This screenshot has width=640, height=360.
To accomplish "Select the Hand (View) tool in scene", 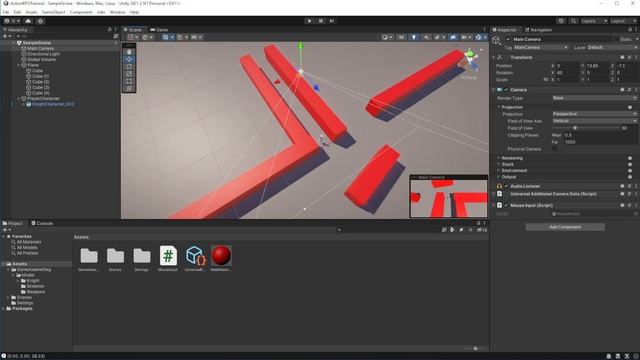I will [x=129, y=52].
